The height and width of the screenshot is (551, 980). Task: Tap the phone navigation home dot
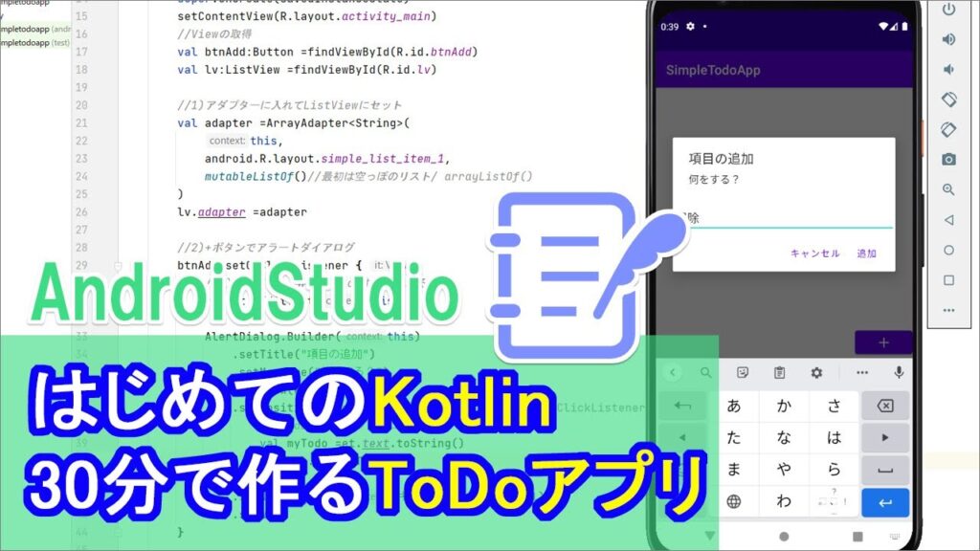click(x=784, y=536)
